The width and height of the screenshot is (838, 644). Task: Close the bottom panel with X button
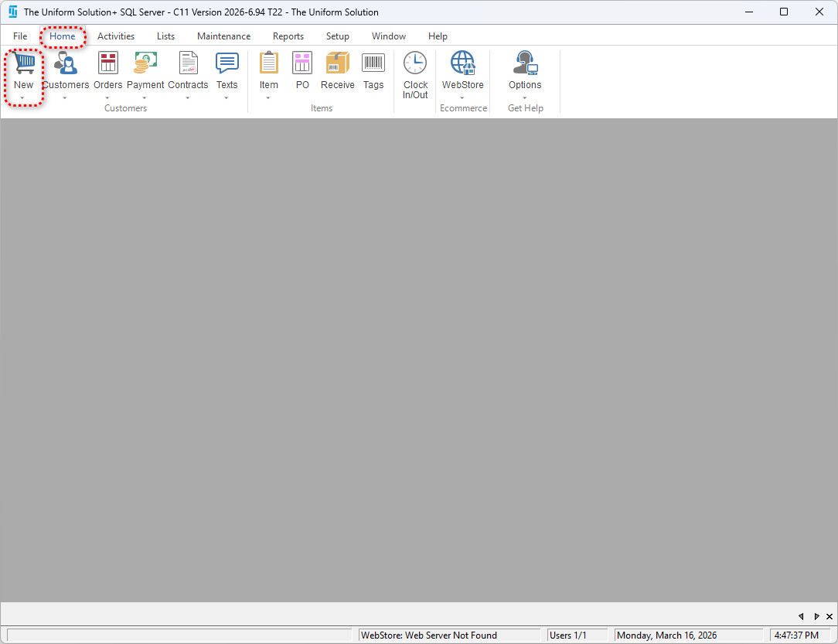(829, 616)
